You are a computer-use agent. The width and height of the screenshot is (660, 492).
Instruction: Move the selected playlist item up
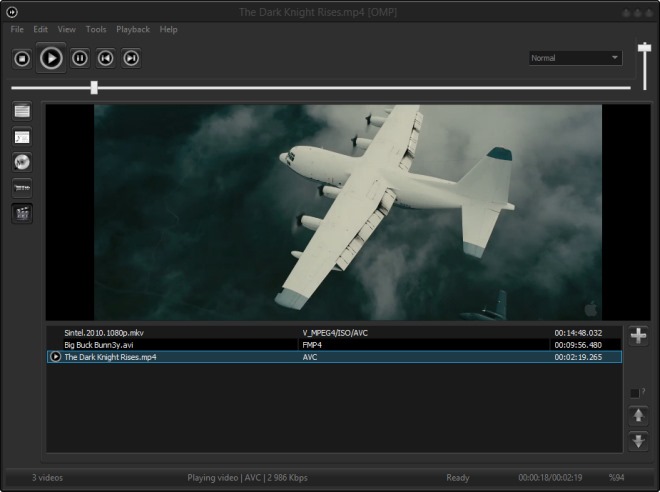639,416
